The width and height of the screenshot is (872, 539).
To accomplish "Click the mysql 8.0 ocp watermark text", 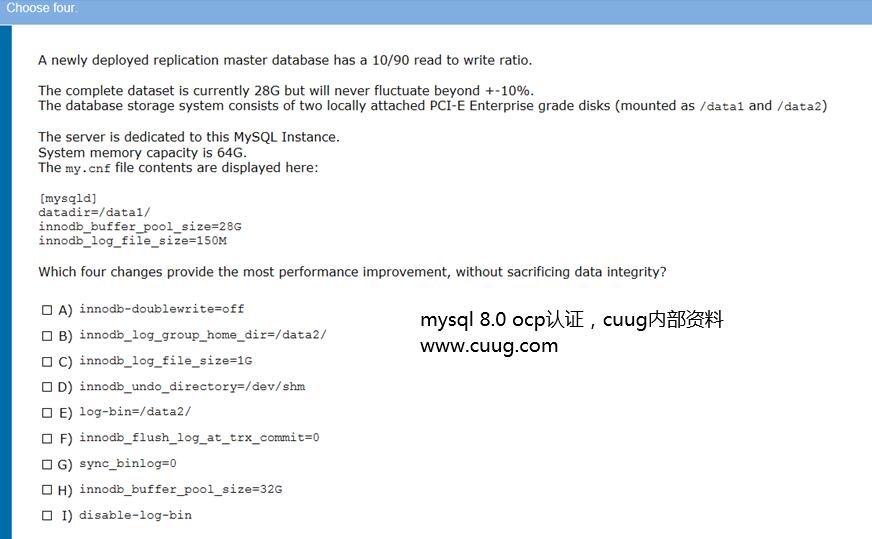I will coord(571,320).
